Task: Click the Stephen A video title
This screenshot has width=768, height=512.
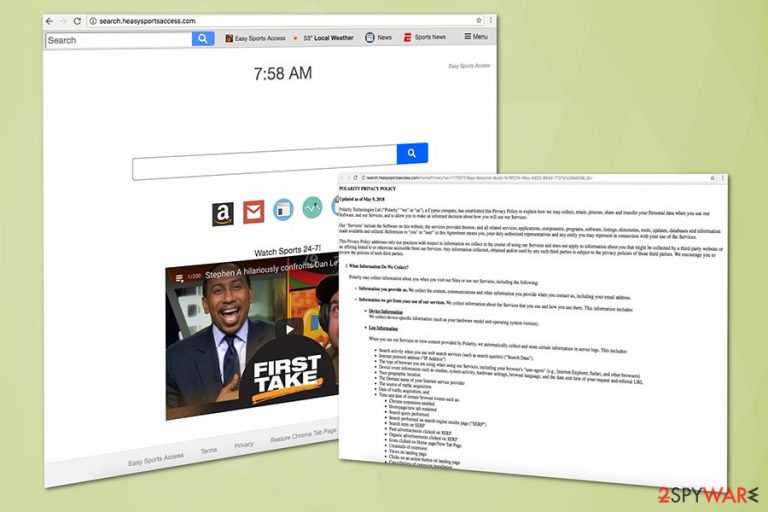Action: click(x=271, y=269)
